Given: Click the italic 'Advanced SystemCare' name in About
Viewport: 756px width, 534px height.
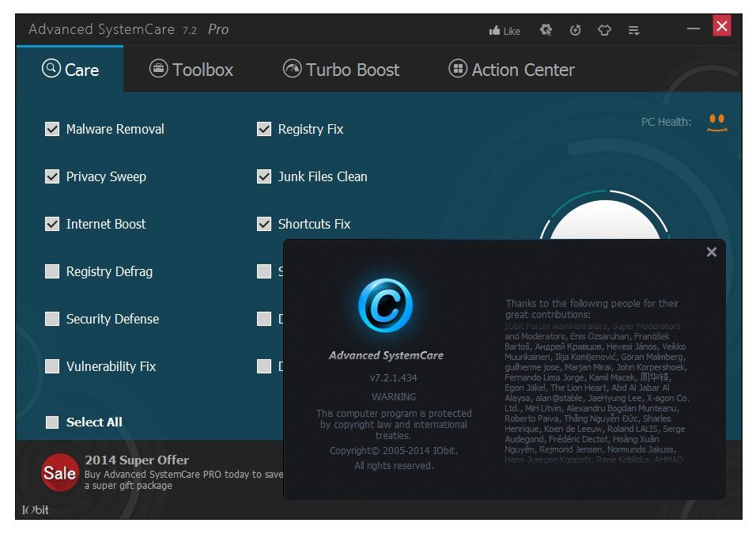Looking at the screenshot, I should 386,355.
